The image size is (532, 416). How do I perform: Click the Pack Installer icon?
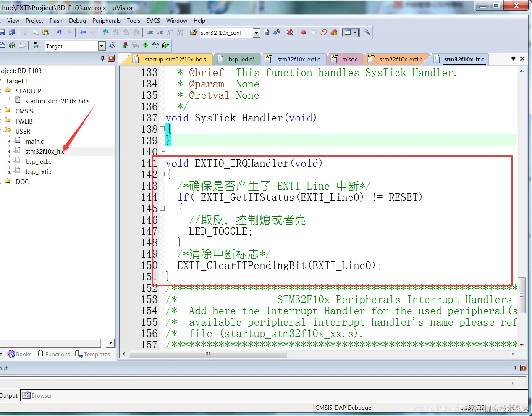point(166,45)
